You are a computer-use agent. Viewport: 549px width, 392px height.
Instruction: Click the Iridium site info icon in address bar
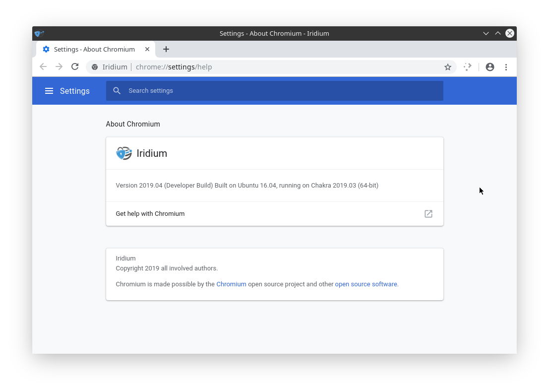(x=95, y=66)
